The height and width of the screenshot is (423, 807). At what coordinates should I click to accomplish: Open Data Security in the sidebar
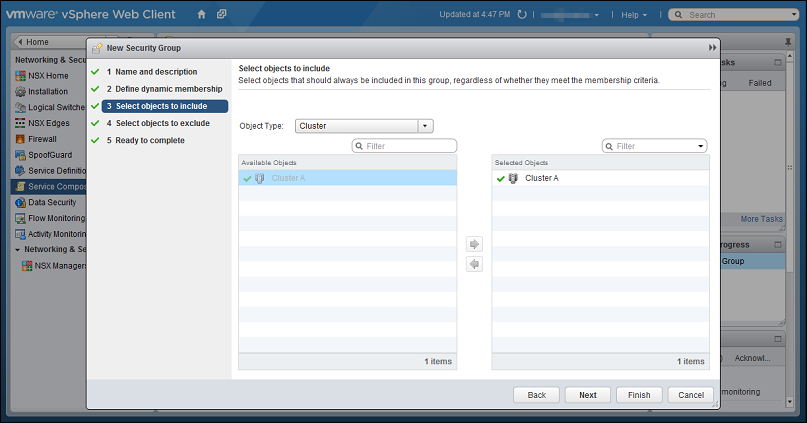[52, 202]
